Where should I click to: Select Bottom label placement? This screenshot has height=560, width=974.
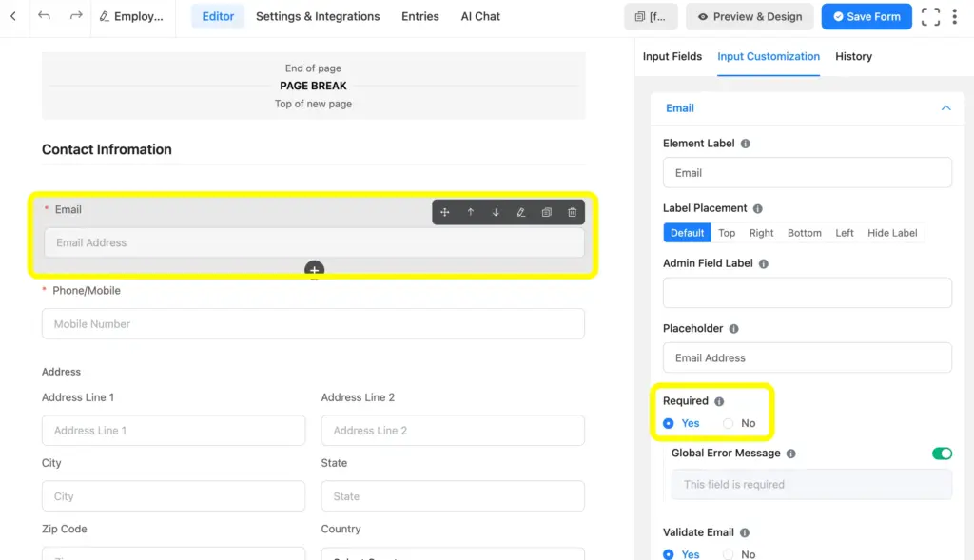point(805,233)
